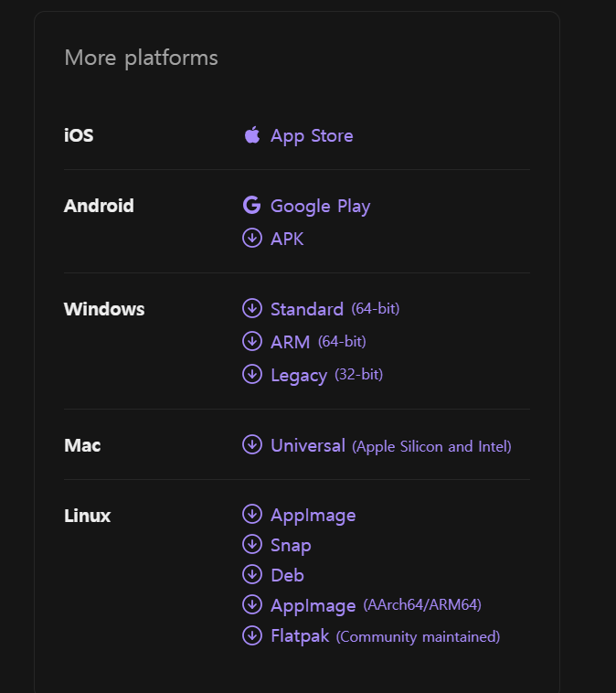This screenshot has height=693, width=616.
Task: Open the Flatpak community maintained link
Action: click(300, 635)
